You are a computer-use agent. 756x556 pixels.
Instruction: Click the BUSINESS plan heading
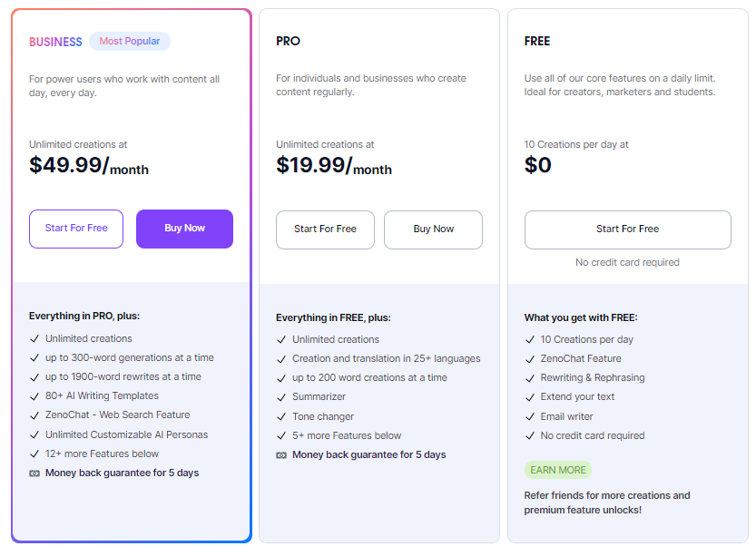[x=55, y=42]
